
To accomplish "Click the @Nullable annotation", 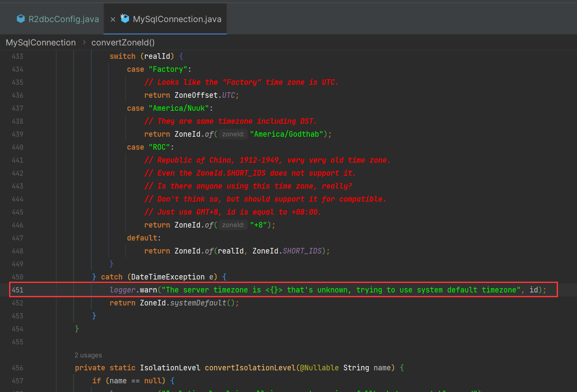I will coord(319,368).
